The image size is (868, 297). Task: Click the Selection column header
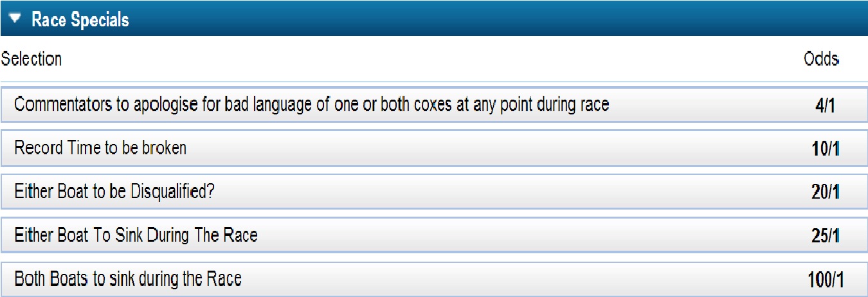click(x=32, y=59)
